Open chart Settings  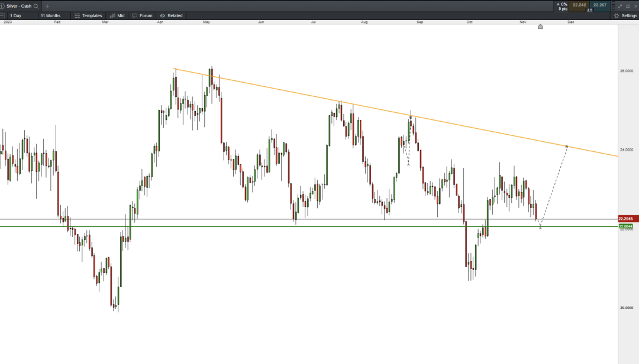625,15
